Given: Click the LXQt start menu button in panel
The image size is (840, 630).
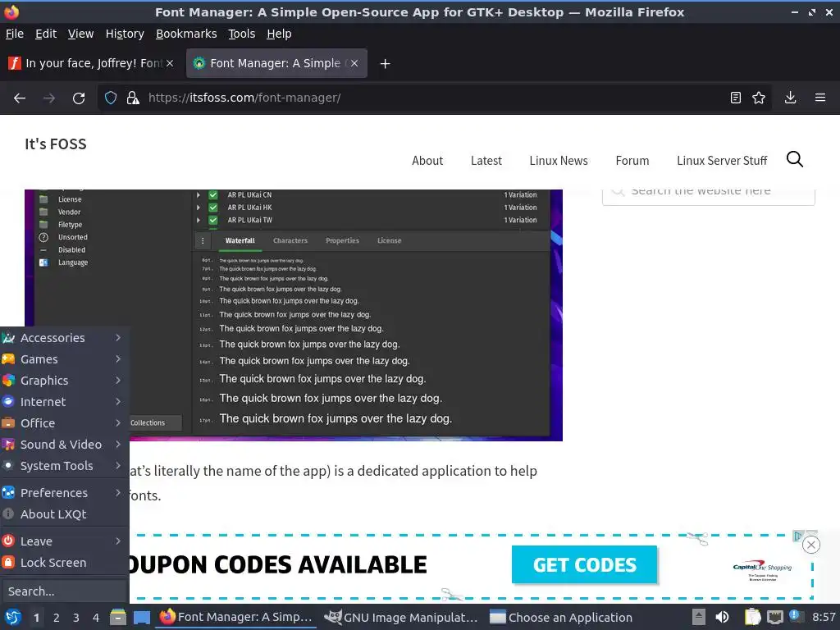Looking at the screenshot, I should pyautogui.click(x=13, y=617).
